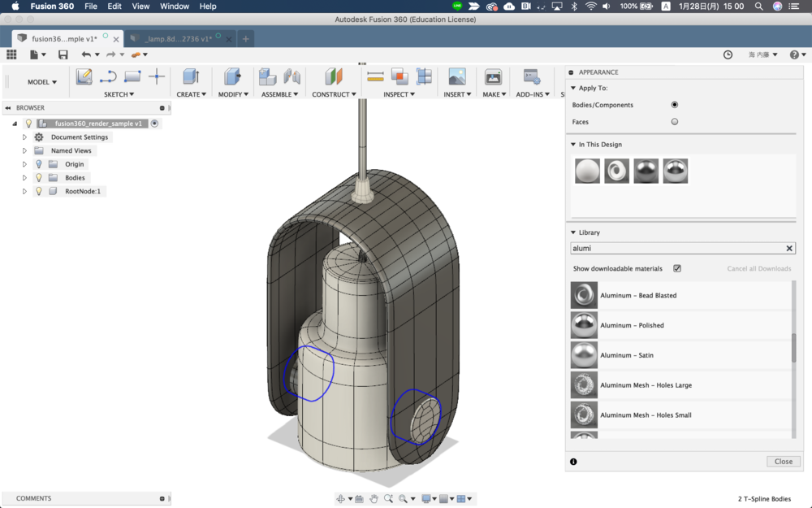Open the Window menu

click(175, 7)
